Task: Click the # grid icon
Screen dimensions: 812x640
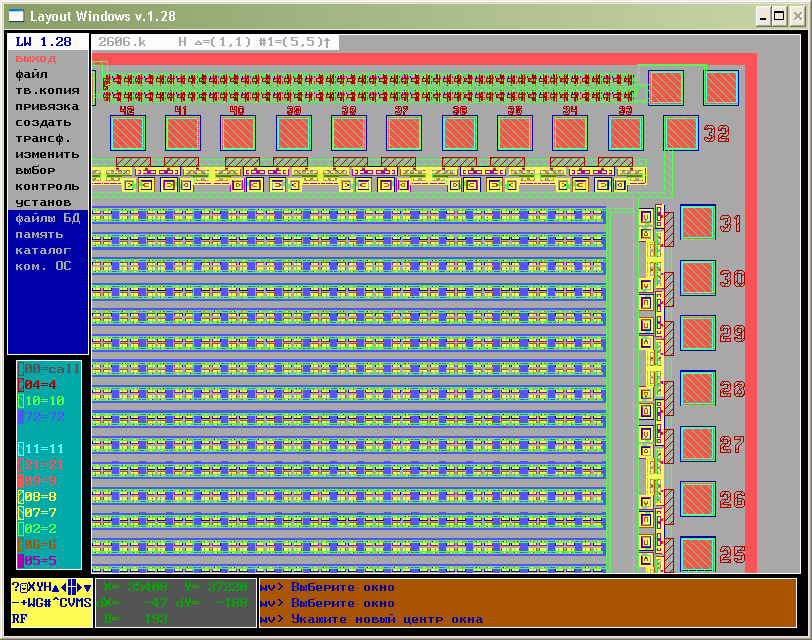Action: click(48, 603)
